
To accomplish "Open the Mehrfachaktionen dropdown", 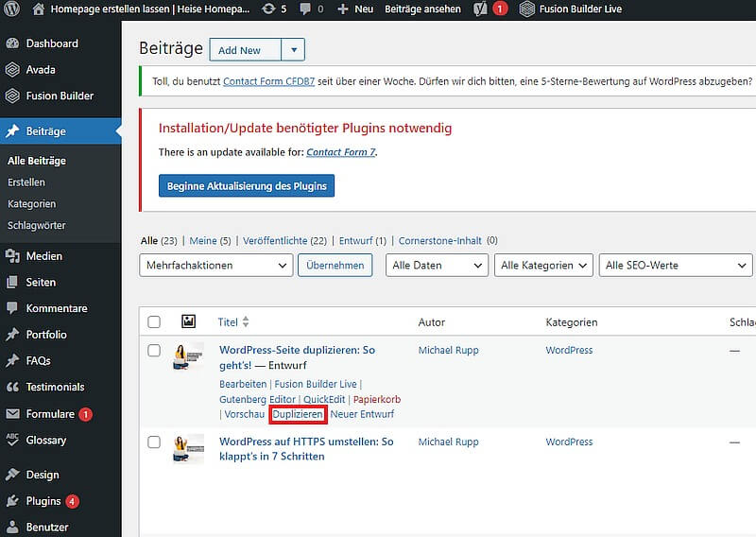I will pyautogui.click(x=216, y=266).
